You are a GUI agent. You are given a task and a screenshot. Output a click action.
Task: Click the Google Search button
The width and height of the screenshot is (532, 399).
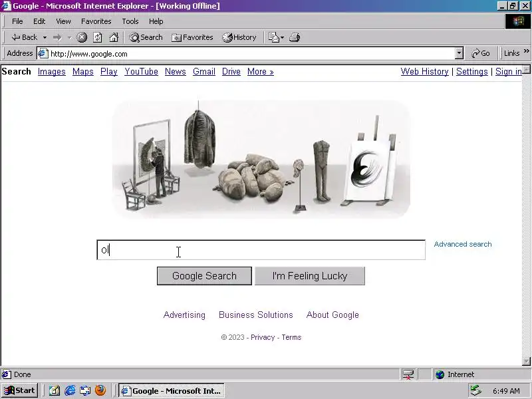(x=204, y=276)
